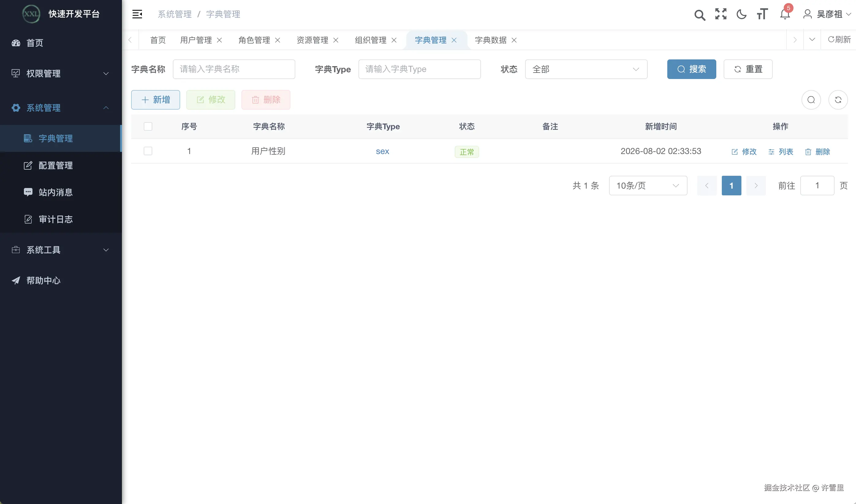Open 帮助中心 in the sidebar

tap(61, 280)
